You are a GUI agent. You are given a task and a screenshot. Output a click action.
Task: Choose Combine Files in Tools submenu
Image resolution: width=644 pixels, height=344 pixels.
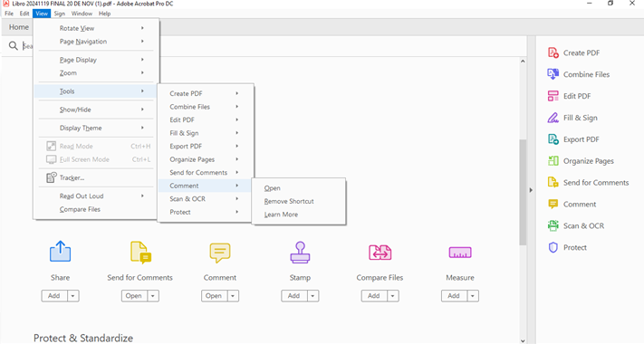pos(206,107)
